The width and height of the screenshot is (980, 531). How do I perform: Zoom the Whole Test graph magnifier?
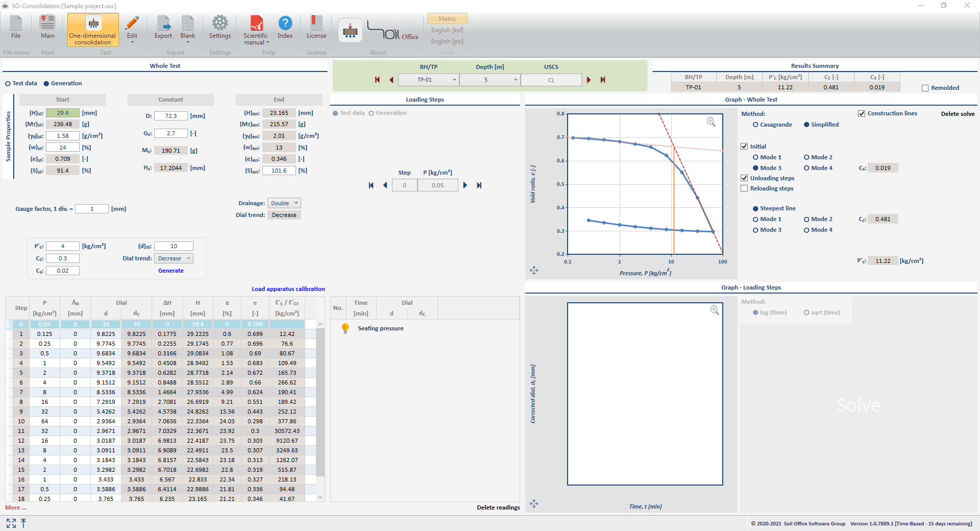(x=711, y=122)
